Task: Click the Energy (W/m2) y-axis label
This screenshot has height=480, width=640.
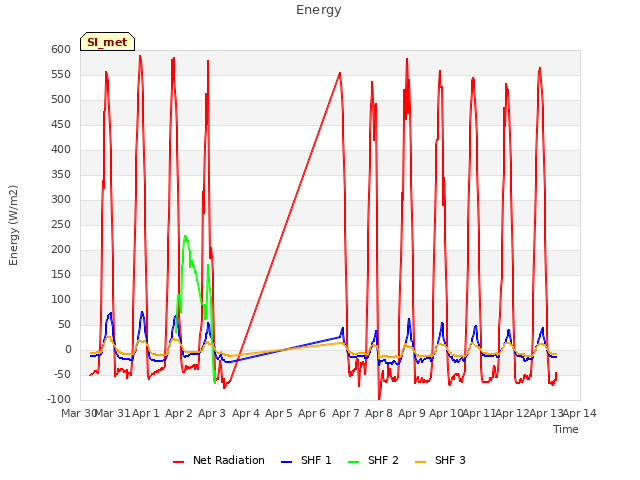Action: tap(13, 225)
